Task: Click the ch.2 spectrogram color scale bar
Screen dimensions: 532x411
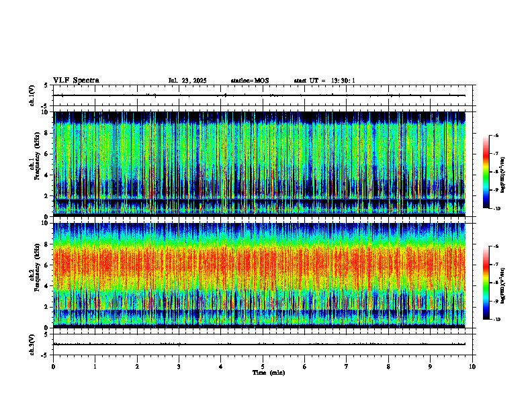Action: click(486, 283)
